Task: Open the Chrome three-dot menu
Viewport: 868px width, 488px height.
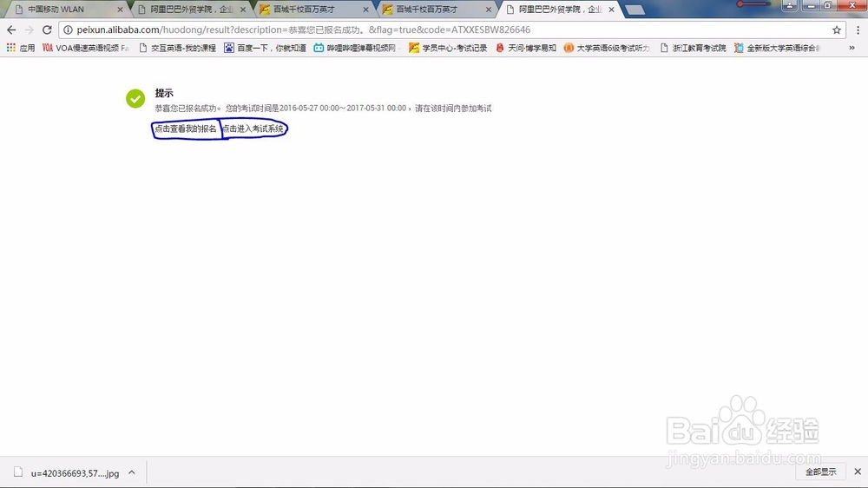Action: click(x=858, y=30)
